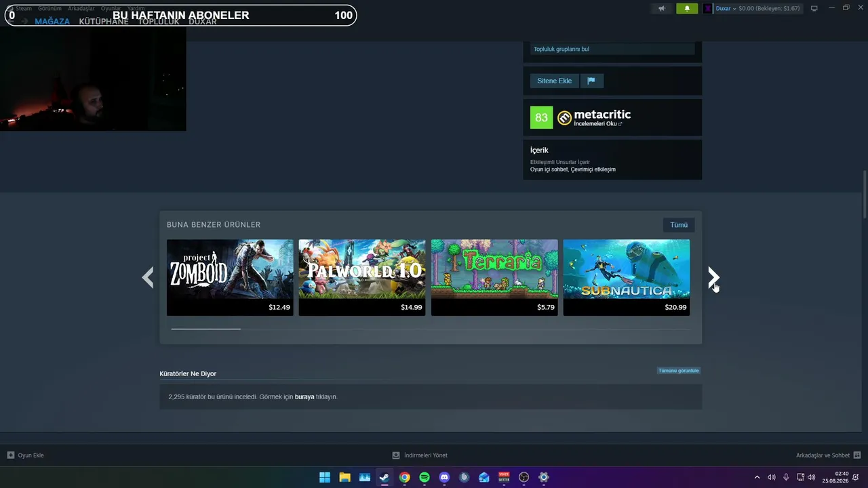Click the $14.99 Palworld price
This screenshot has height=488, width=868.
tap(412, 307)
